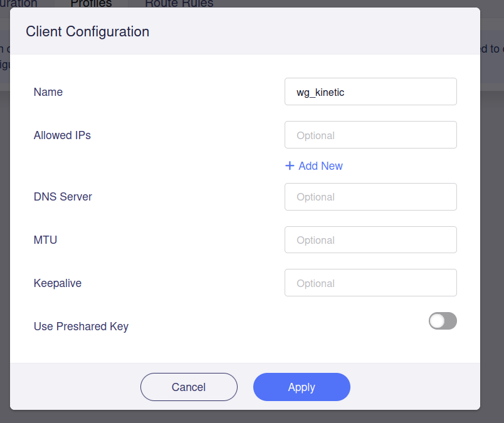
Task: Enable the Use Preshared Key switch
Action: [x=443, y=321]
